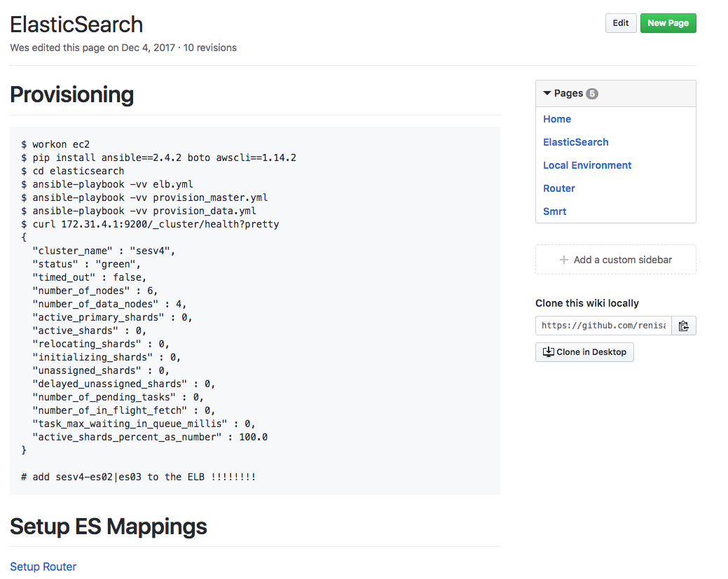Click the "relocating_shards" line

tap(101, 344)
